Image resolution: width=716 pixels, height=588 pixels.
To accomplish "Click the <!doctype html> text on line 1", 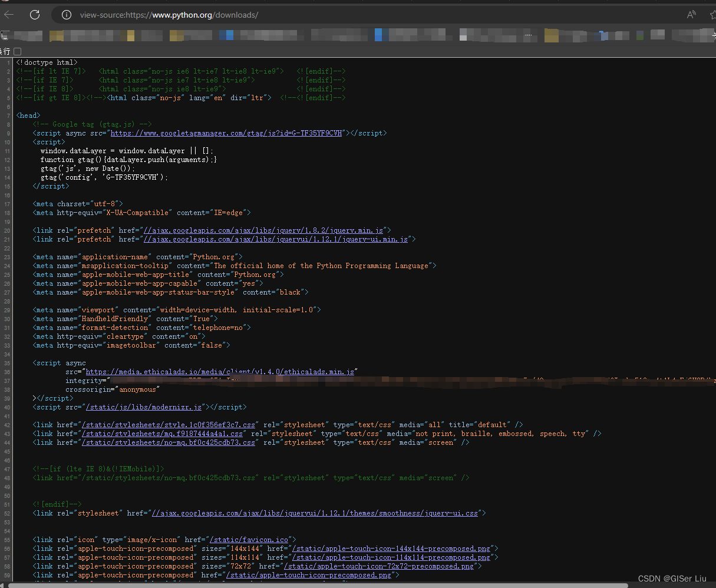I will 47,62.
